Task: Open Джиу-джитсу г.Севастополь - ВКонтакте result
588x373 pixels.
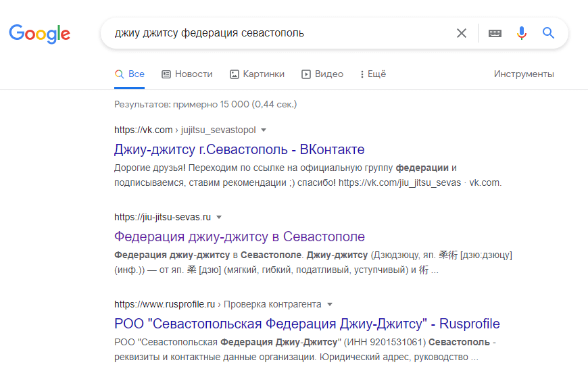Action: coord(239,149)
